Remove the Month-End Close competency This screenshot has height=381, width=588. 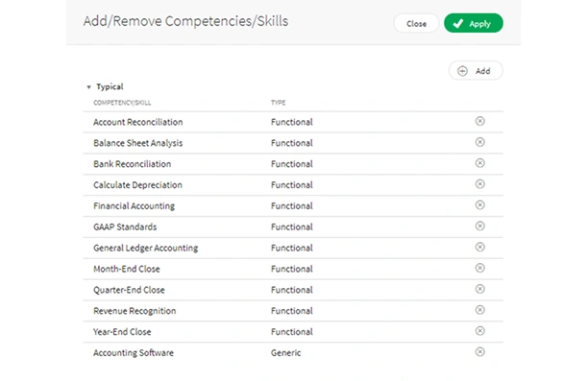[x=479, y=268]
